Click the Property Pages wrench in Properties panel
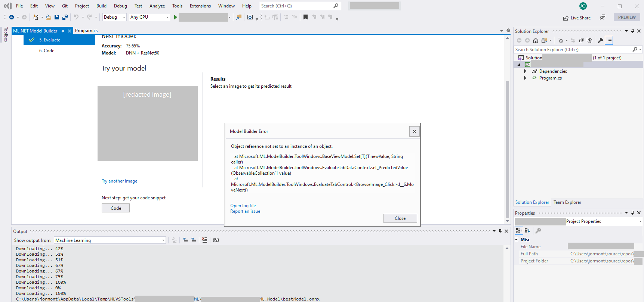 [538, 231]
